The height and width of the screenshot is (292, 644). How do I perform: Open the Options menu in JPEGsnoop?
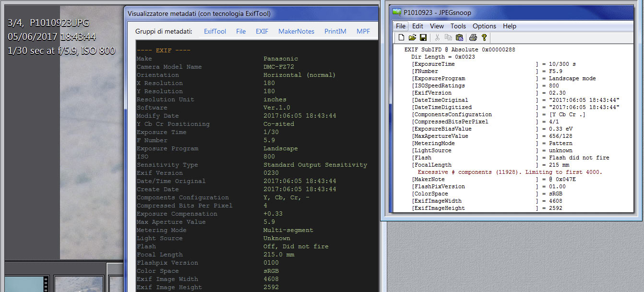(x=484, y=26)
